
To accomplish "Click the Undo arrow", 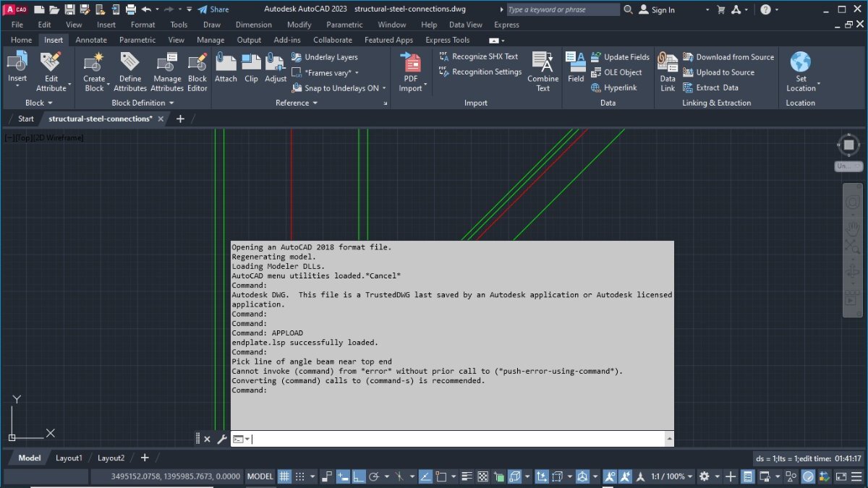I will (x=147, y=9).
